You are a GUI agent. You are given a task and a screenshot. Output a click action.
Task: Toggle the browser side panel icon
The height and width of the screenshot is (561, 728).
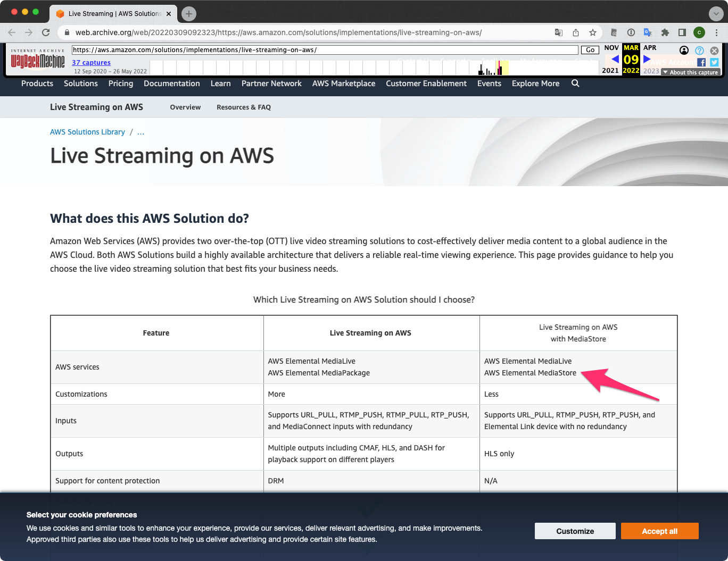pos(682,32)
